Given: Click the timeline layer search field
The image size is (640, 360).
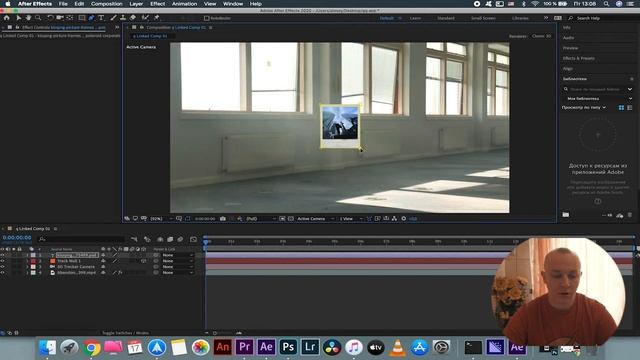Looking at the screenshot, I should 82,239.
